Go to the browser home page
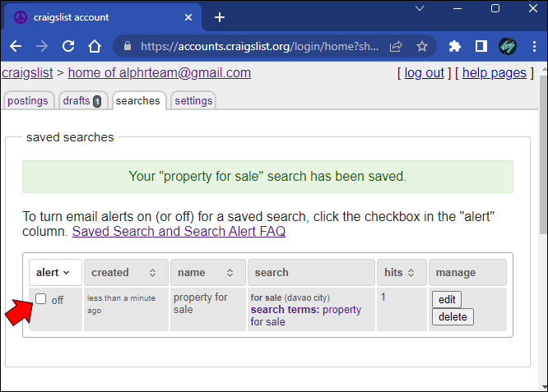This screenshot has width=548, height=392. pyautogui.click(x=95, y=46)
